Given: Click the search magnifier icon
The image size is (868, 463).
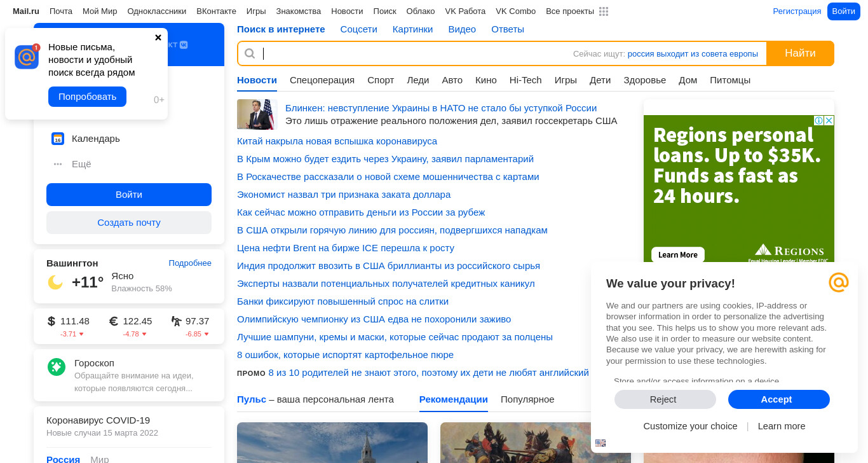Looking at the screenshot, I should pyautogui.click(x=250, y=53).
